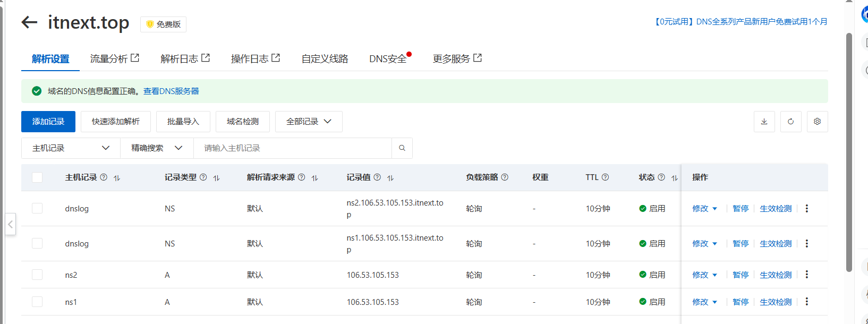
Task: Click the search magnifier icon
Action: click(402, 148)
